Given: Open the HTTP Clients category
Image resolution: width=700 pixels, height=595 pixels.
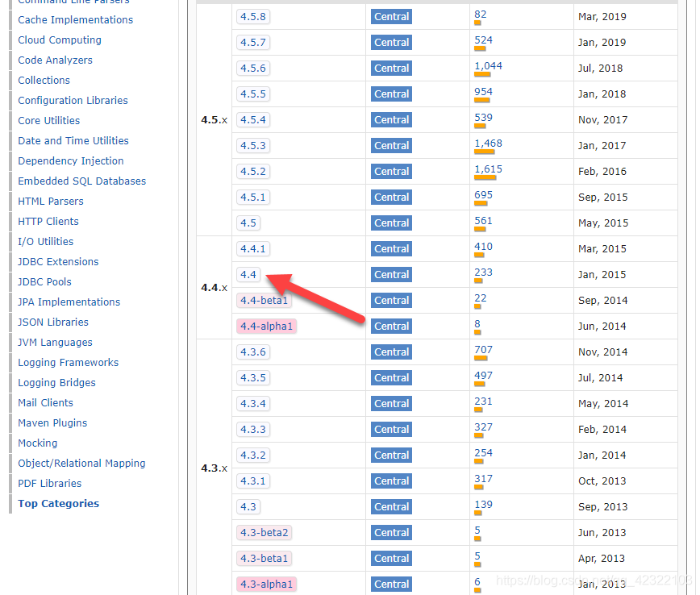Looking at the screenshot, I should click(x=48, y=221).
